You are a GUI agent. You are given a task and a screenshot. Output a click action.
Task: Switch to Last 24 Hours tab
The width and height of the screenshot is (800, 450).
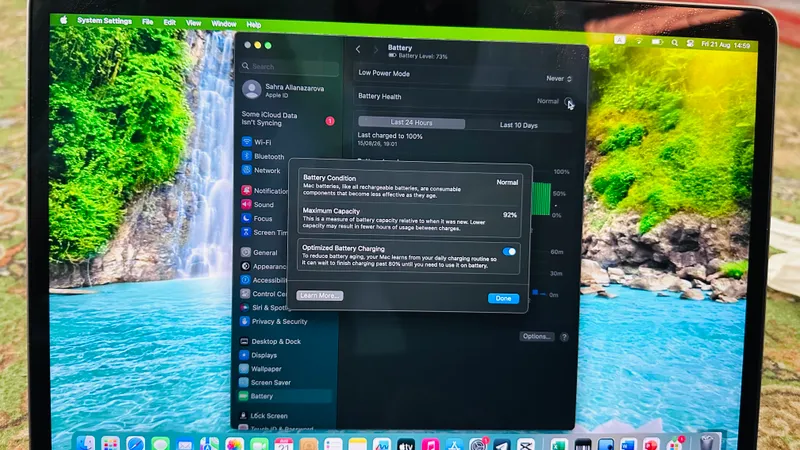[411, 122]
